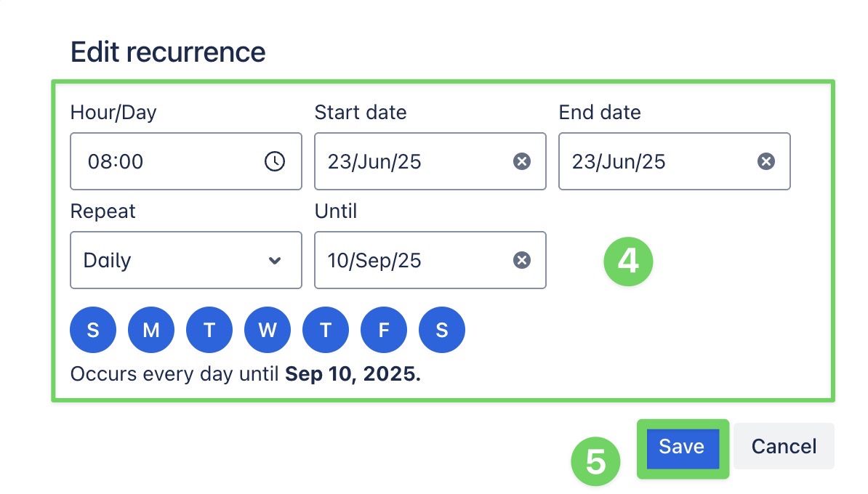The height and width of the screenshot is (494, 868).
Task: Toggle the Saturday day circle
Action: pos(442,331)
